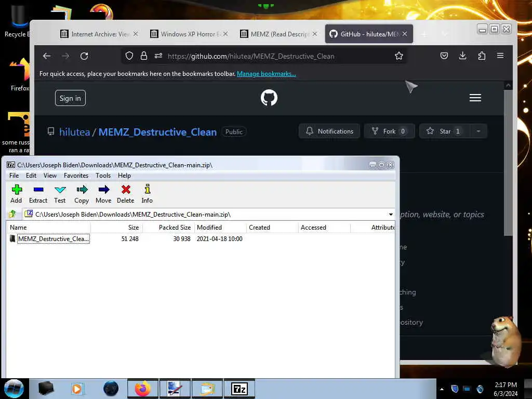Go up one folder level in 7-Zip
The width and height of the screenshot is (532, 399).
[x=12, y=214]
